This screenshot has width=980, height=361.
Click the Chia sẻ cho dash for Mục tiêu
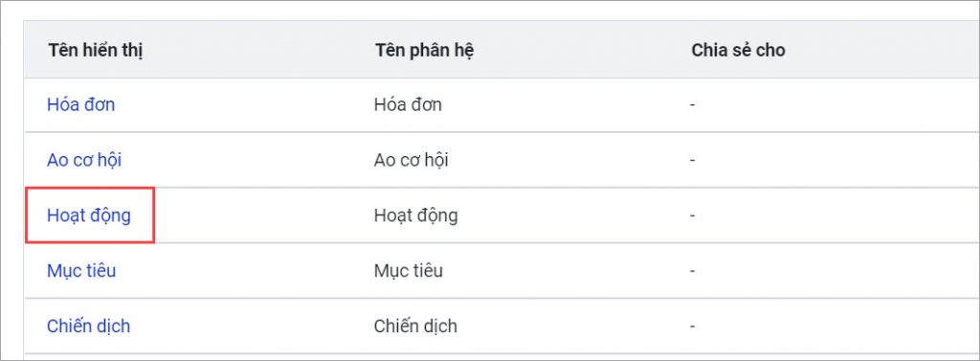tap(693, 272)
